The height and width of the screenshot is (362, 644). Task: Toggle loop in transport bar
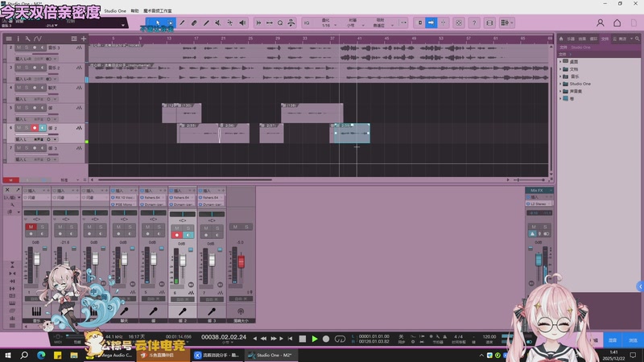[x=340, y=339]
